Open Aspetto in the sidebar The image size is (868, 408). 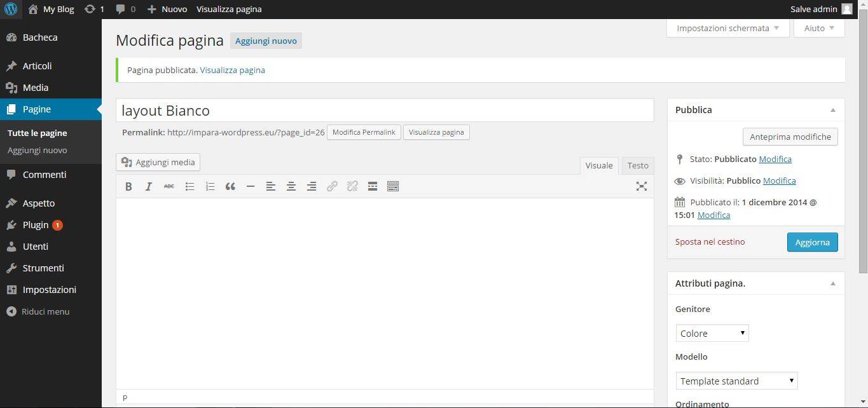51,203
